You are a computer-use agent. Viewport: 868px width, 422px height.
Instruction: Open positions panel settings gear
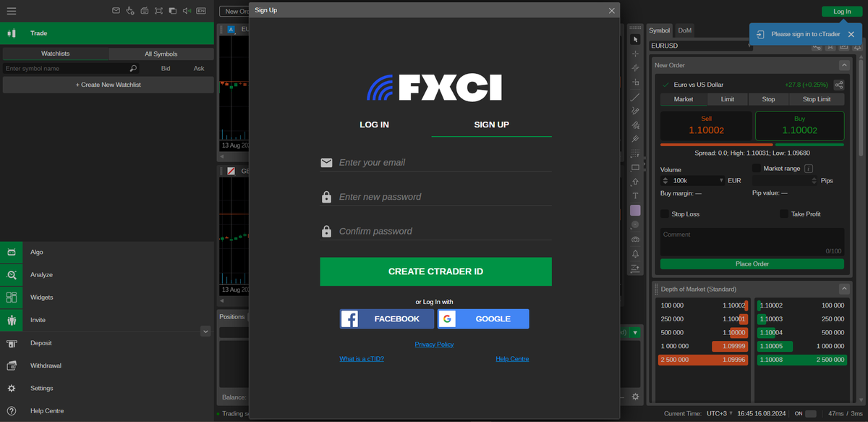pyautogui.click(x=635, y=397)
